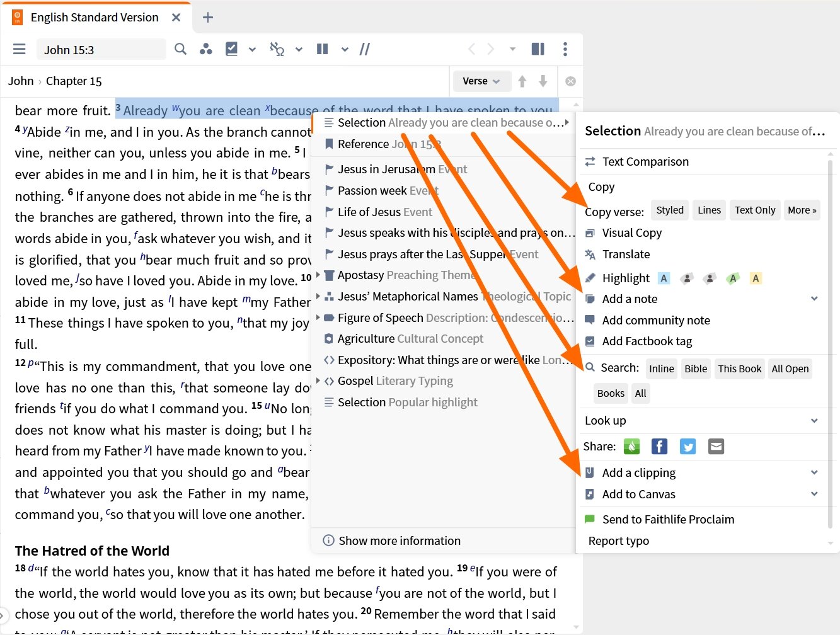This screenshot has width=840, height=635.
Task: Copy verse as Lines
Action: pos(709,210)
